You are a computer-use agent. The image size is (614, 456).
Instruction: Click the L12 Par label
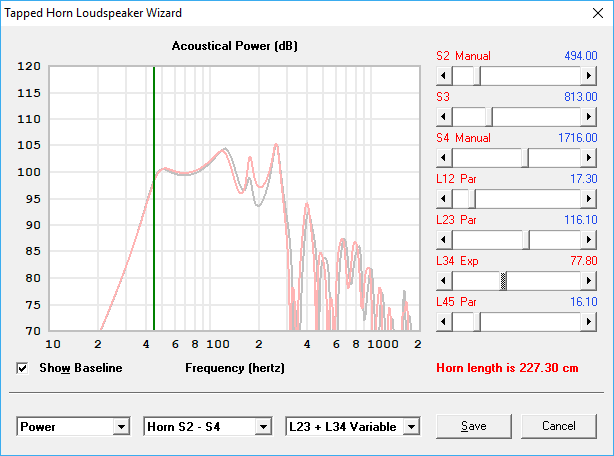coord(456,179)
